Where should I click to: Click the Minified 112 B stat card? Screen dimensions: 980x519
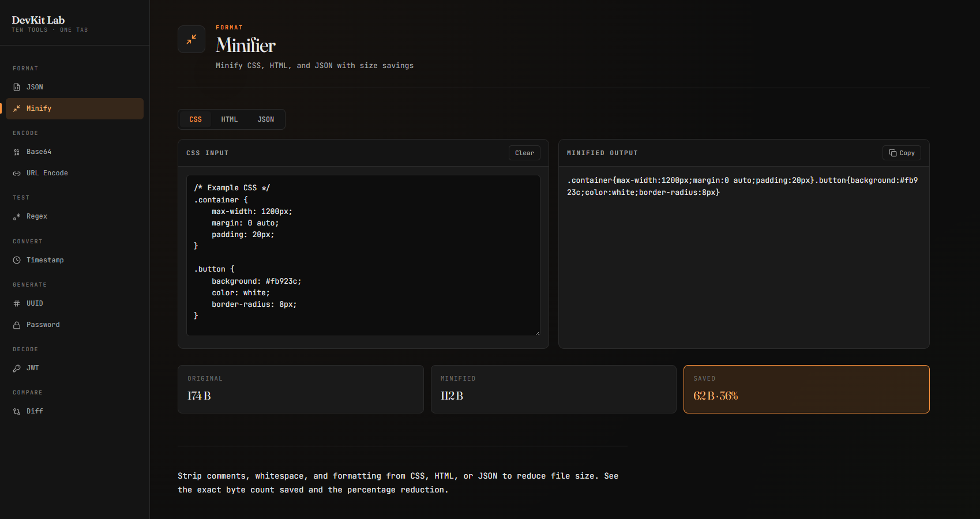point(554,389)
